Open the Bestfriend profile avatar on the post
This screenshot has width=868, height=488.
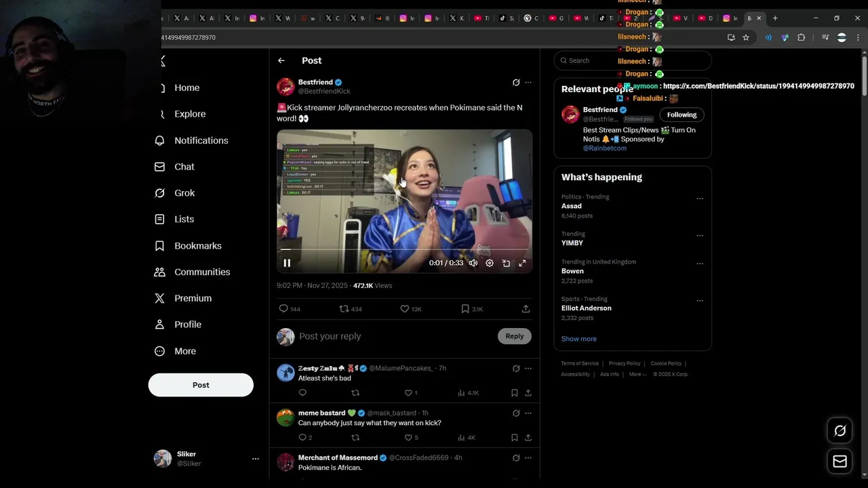(x=285, y=87)
